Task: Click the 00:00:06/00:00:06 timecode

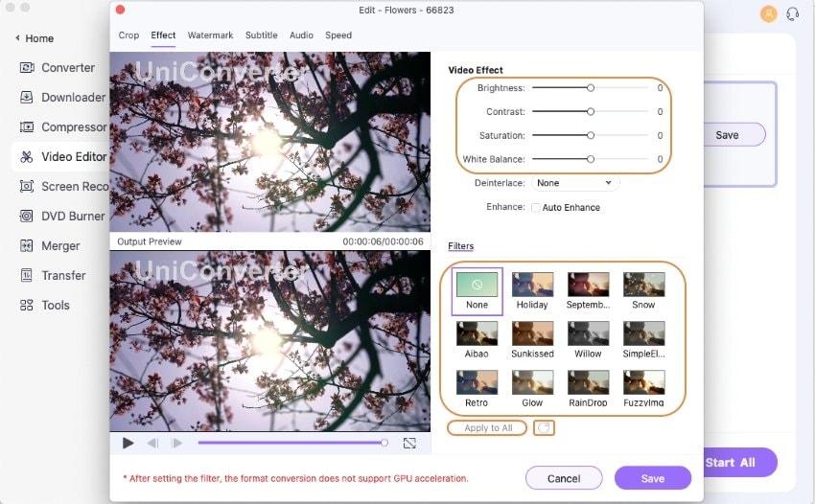Action: coord(384,241)
